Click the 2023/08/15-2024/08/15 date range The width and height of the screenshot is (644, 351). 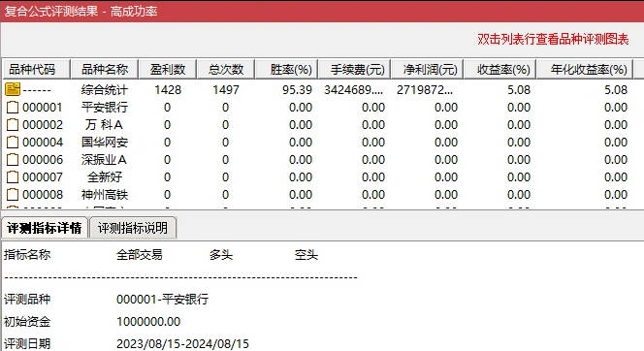(182, 343)
